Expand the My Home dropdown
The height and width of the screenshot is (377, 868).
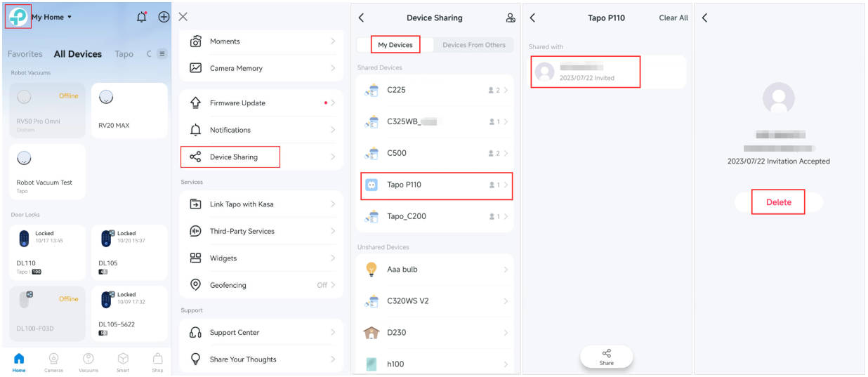click(x=52, y=17)
